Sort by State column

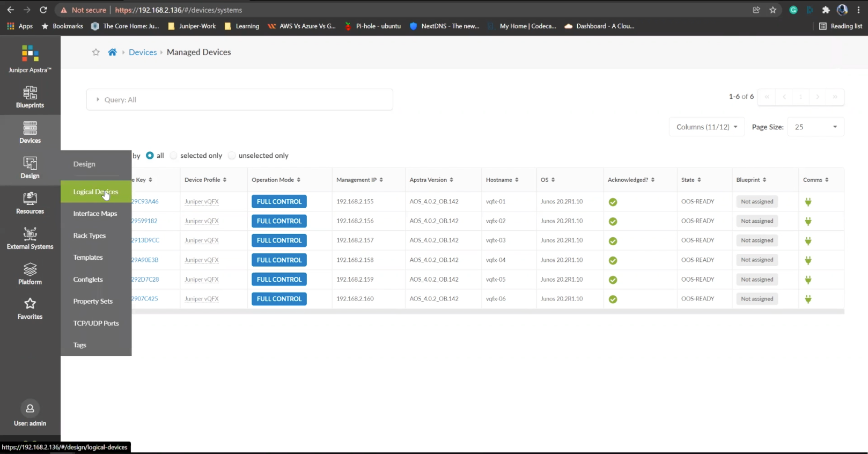tap(691, 180)
